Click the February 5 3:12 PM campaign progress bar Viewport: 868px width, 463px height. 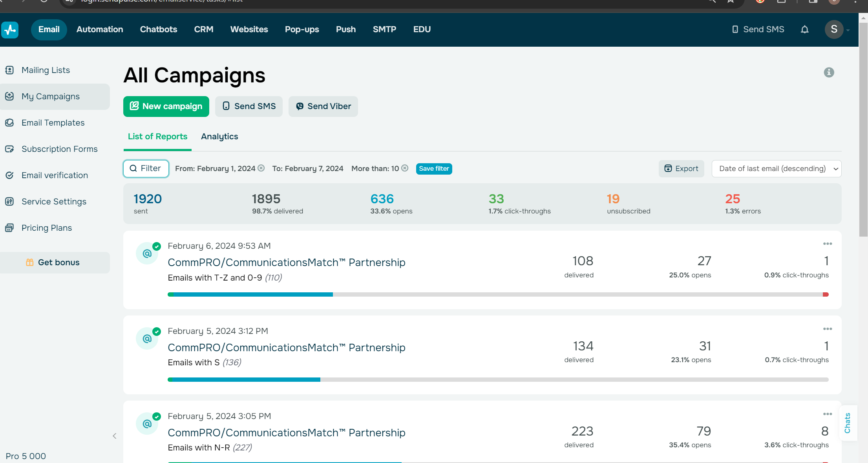pyautogui.click(x=498, y=379)
